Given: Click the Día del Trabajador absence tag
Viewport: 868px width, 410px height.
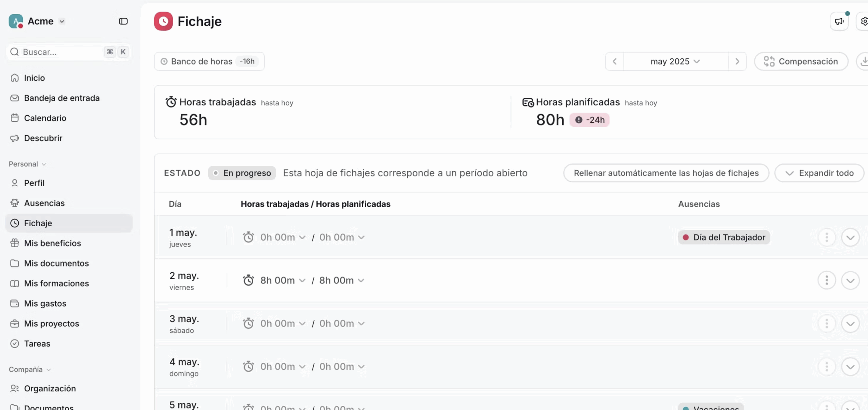Looking at the screenshot, I should (724, 237).
